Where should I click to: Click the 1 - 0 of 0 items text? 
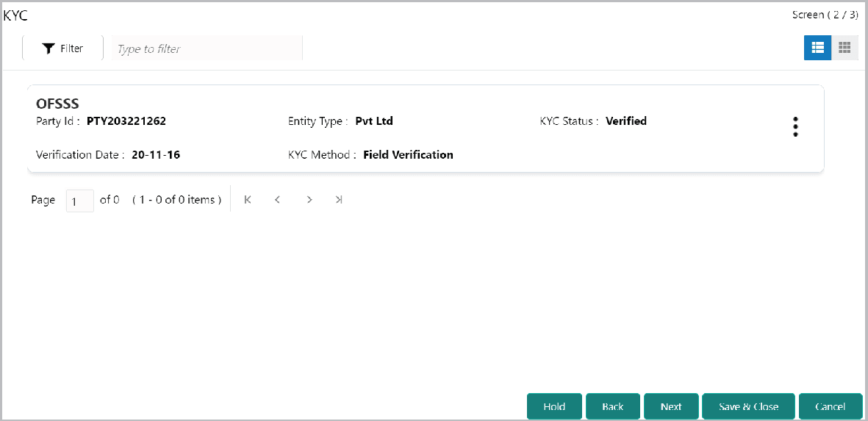[176, 200]
